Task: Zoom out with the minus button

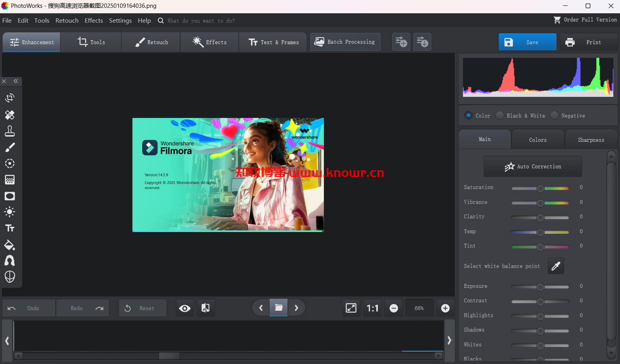Action: click(x=394, y=308)
